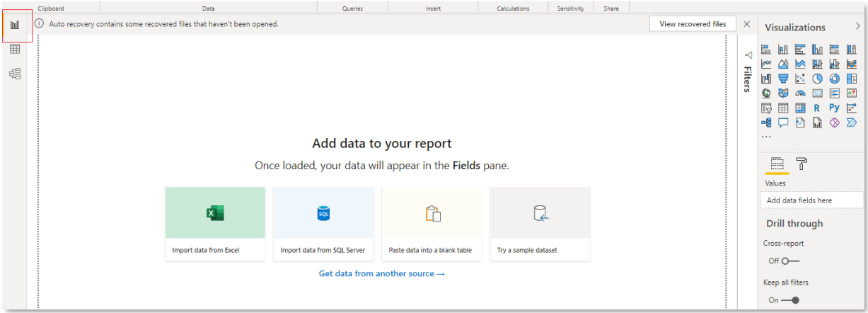Open Model view from left sidebar
This screenshot has width=868, height=313.
[x=15, y=73]
